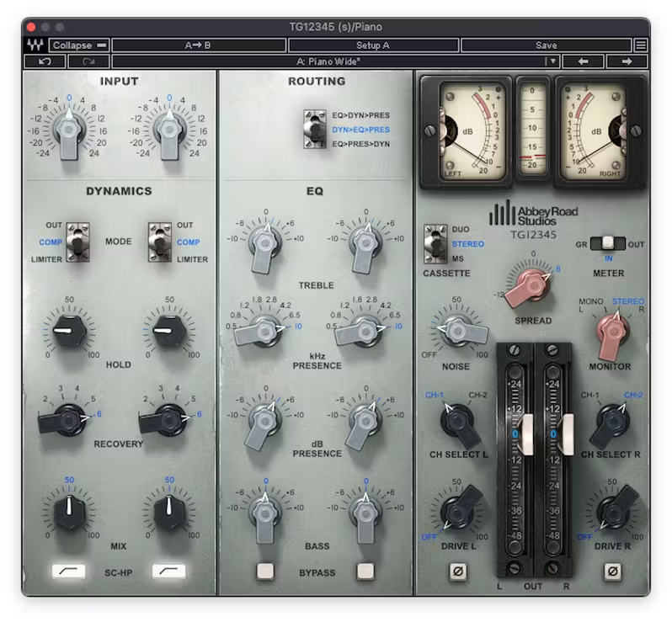Screen dimensions: 672x622
Task: Toggle left channel SC-HP filter button
Action: click(68, 571)
